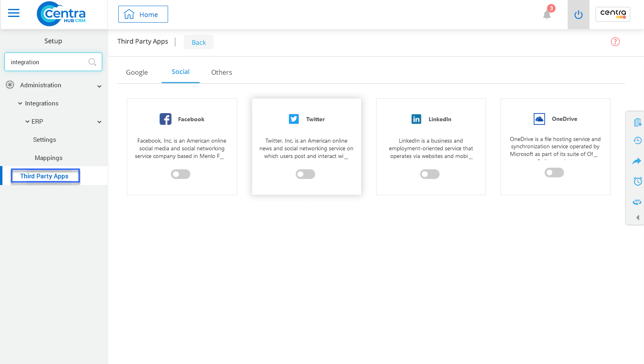Screen dimensions: 644x364
Task: Click the Administration label
Action: point(41,85)
